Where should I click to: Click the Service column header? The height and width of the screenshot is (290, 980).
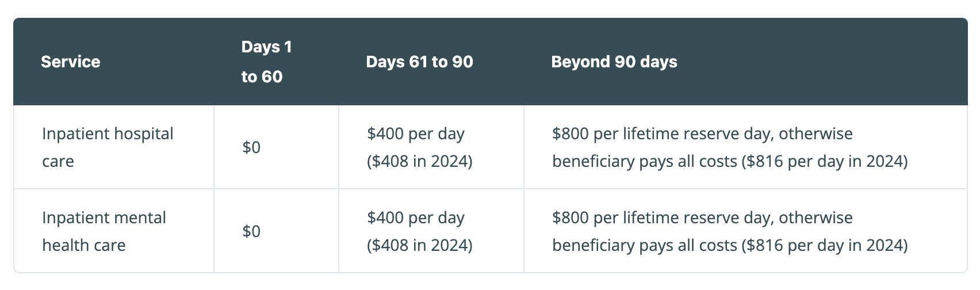click(x=70, y=62)
